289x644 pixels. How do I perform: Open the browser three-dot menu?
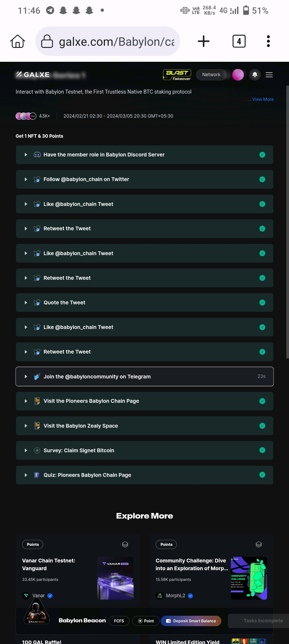tap(268, 41)
